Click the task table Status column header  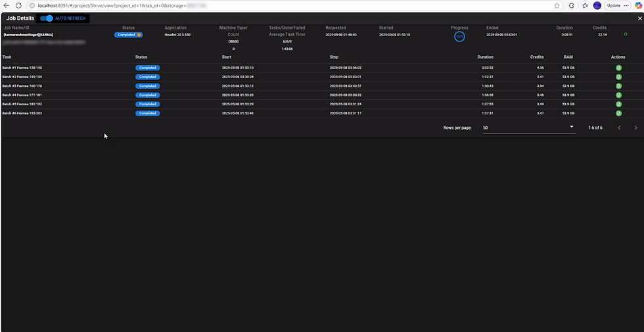point(141,57)
